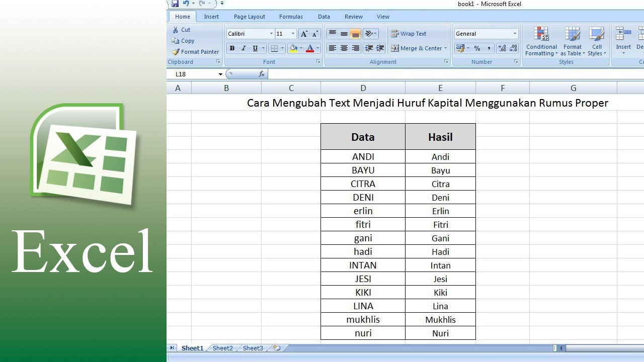
Task: Switch to the Insert ribbon tab
Action: pos(211,17)
